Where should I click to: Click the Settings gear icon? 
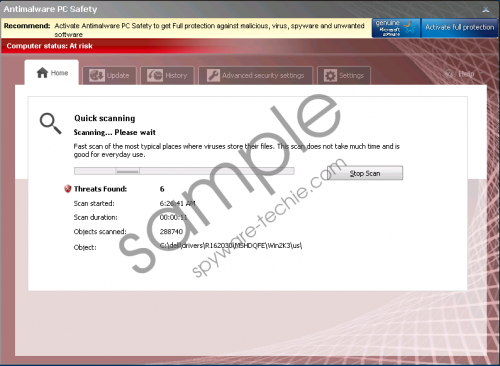tap(330, 76)
